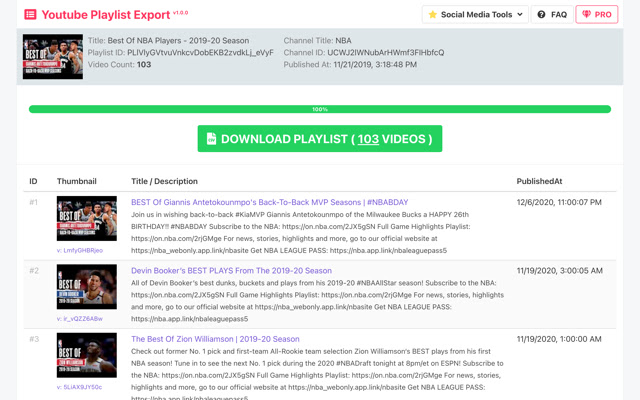
Task: Click the Title / Description column header
Action: 164,181
